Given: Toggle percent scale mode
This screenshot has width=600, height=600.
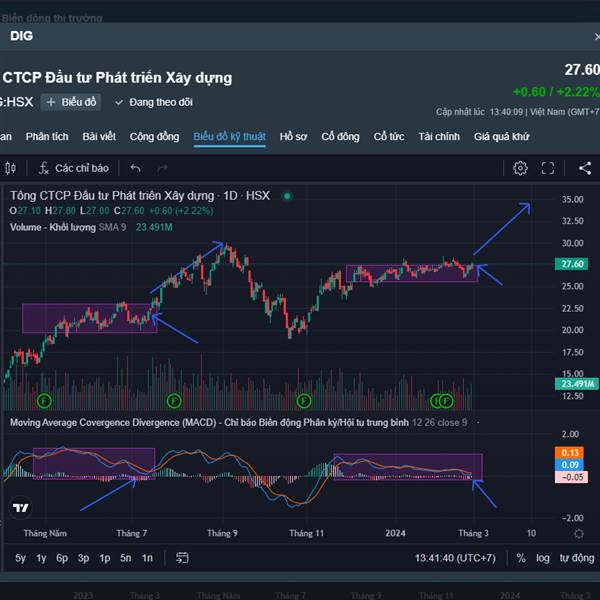Looking at the screenshot, I should click(x=521, y=558).
